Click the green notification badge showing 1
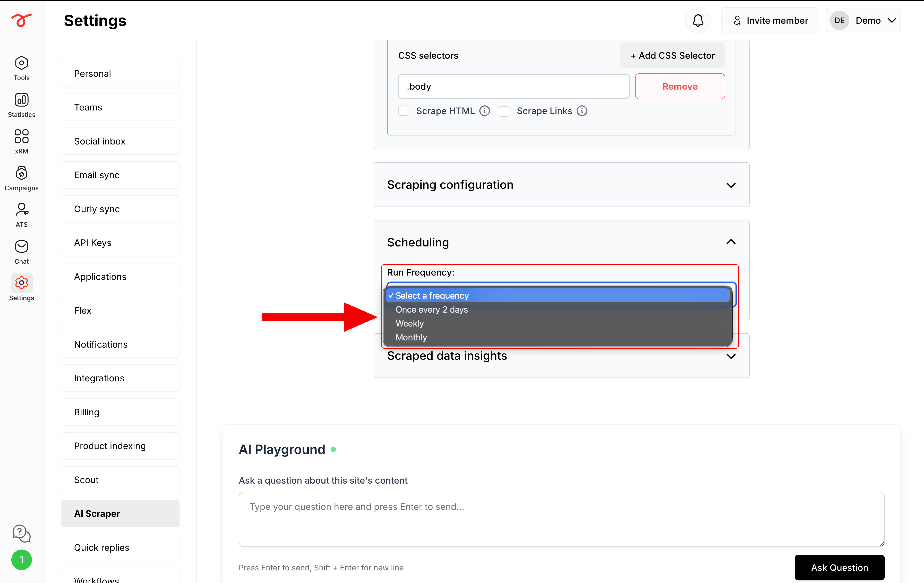The image size is (924, 583). [x=21, y=560]
